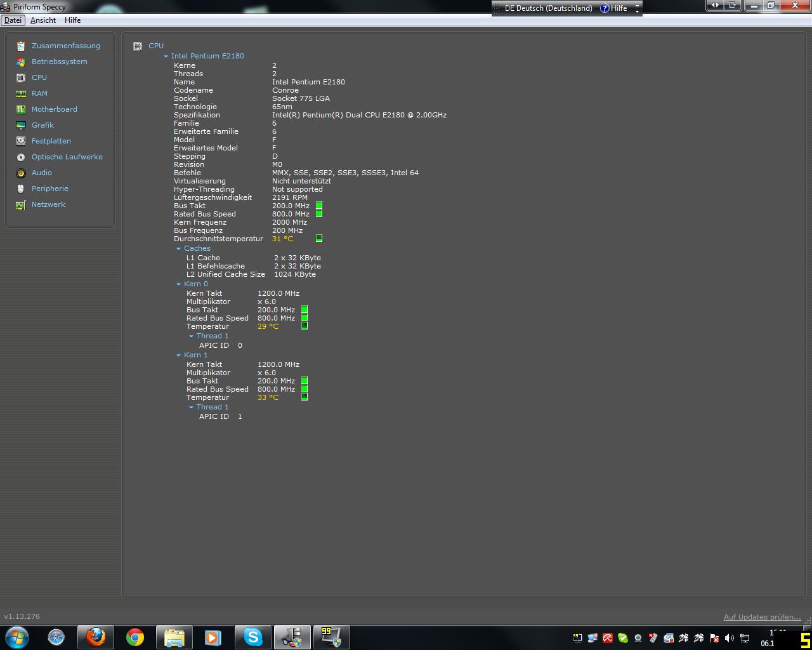
Task: Toggle the Durchschnittstemperatur graph indicator
Action: click(319, 238)
